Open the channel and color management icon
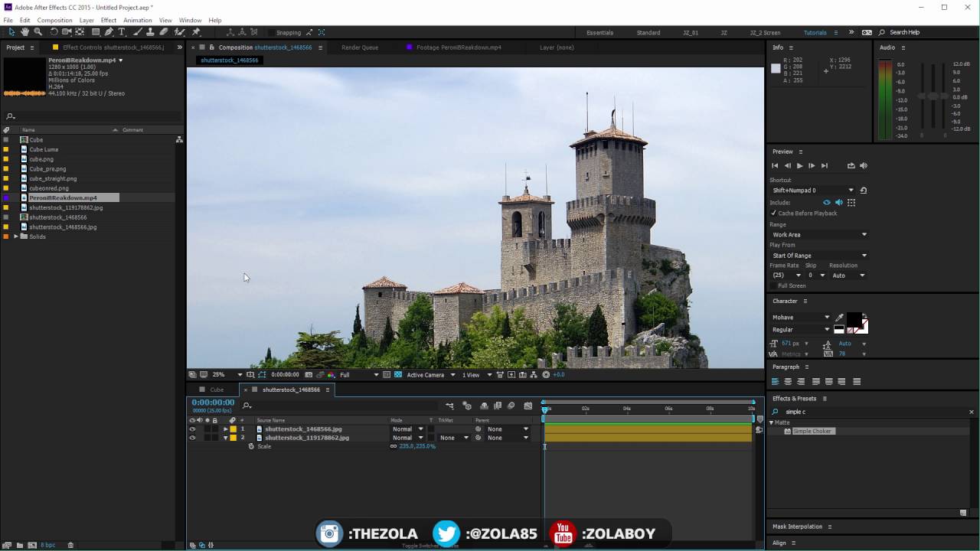This screenshot has width=980, height=551. coord(331,375)
